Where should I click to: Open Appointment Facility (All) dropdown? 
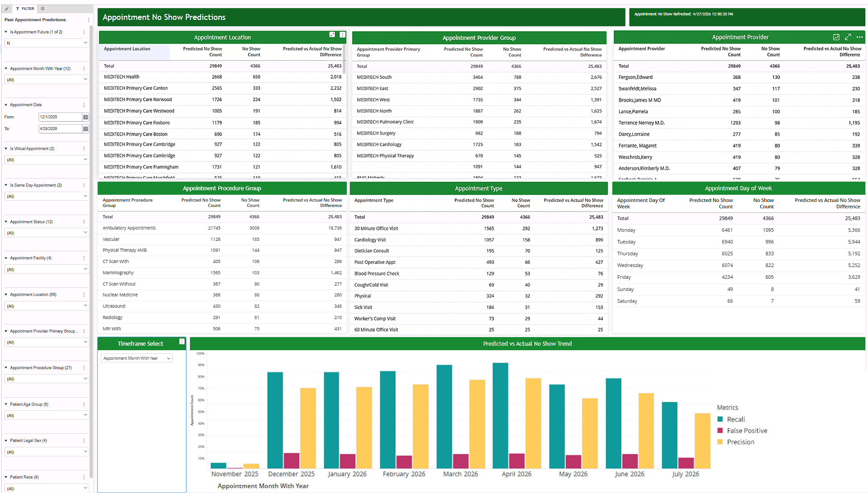[47, 269]
